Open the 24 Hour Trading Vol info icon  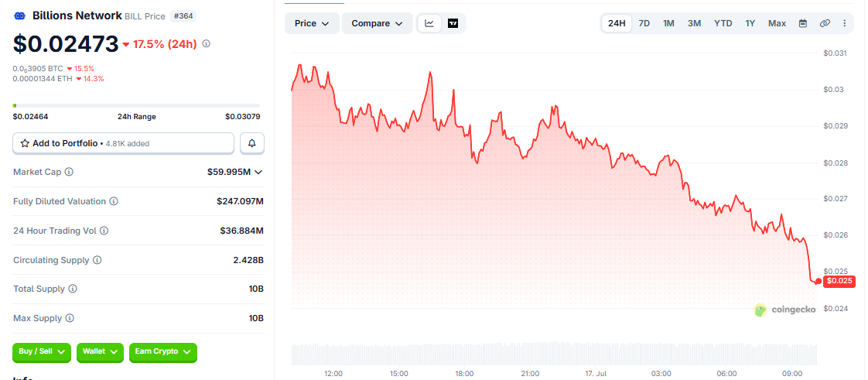click(104, 231)
